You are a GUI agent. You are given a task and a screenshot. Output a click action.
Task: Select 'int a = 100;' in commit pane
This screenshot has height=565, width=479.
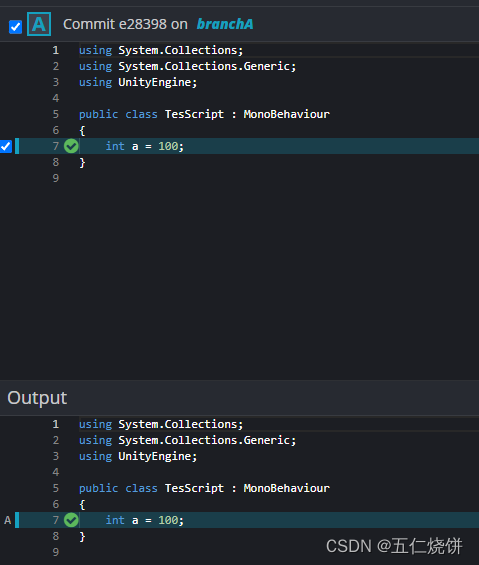[x=145, y=146]
